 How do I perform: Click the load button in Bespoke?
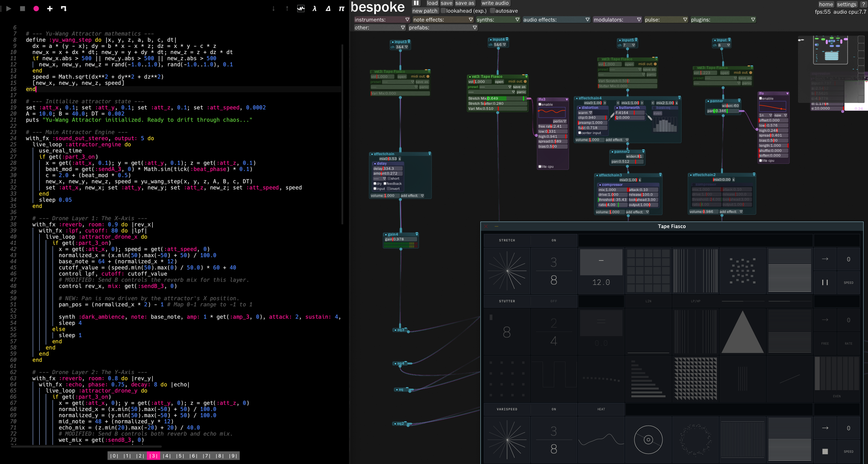432,3
